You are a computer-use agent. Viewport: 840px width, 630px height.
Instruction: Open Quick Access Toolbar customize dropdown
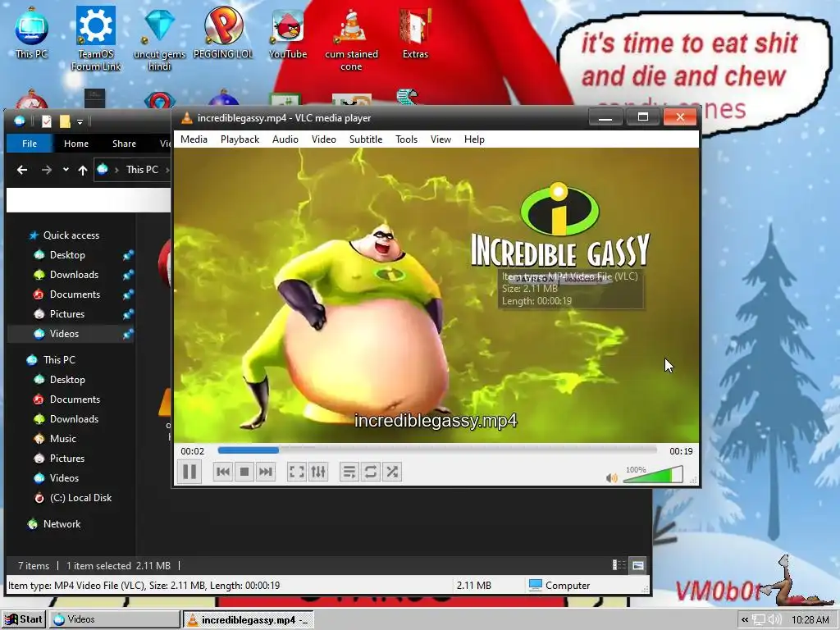tap(80, 122)
